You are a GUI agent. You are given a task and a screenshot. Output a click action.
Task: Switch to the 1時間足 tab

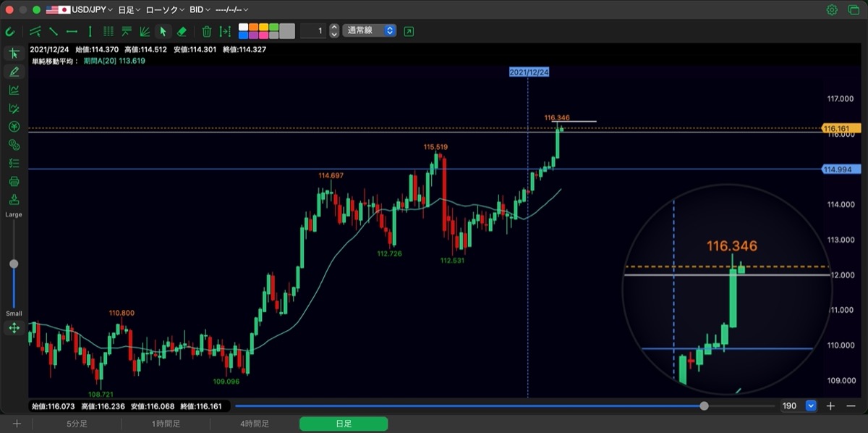[x=166, y=424]
